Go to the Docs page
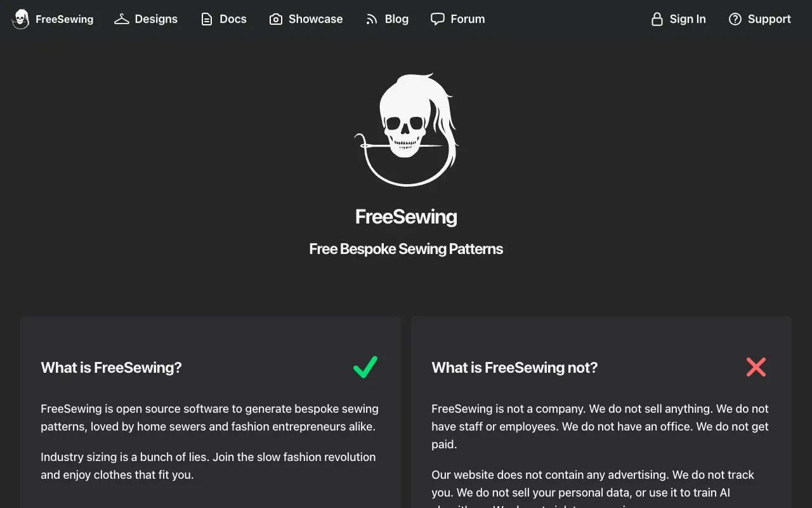 (x=233, y=19)
